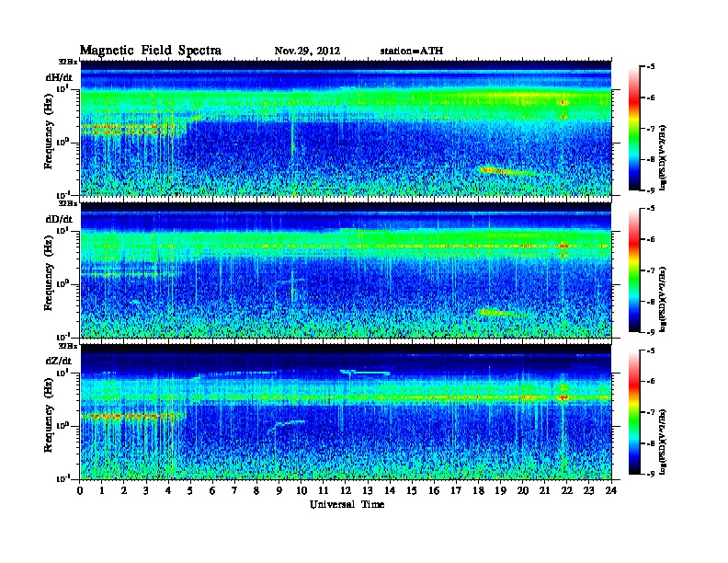Click hour 4 on the Universal Time axis
Image resolution: width=728 pixels, height=563 pixels.
pos(168,491)
